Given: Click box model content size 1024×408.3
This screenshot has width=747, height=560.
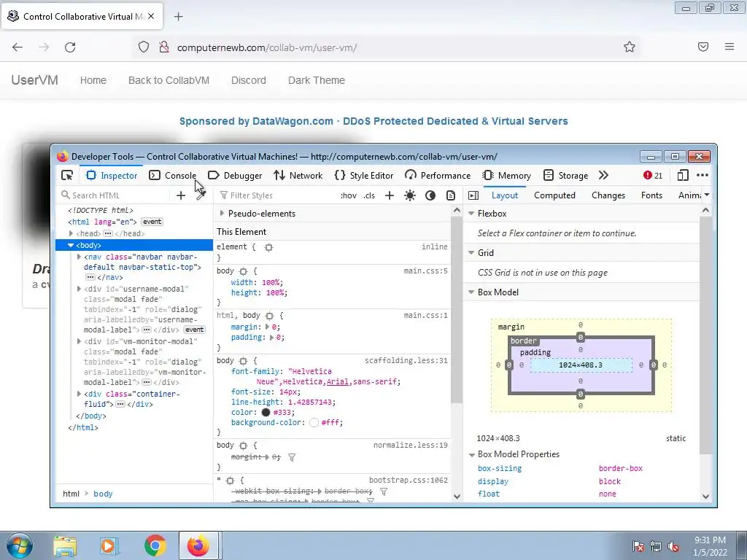Looking at the screenshot, I should (x=581, y=365).
